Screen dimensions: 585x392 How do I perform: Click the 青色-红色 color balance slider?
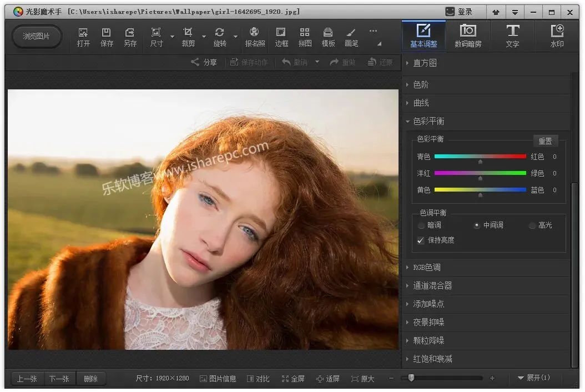480,157
